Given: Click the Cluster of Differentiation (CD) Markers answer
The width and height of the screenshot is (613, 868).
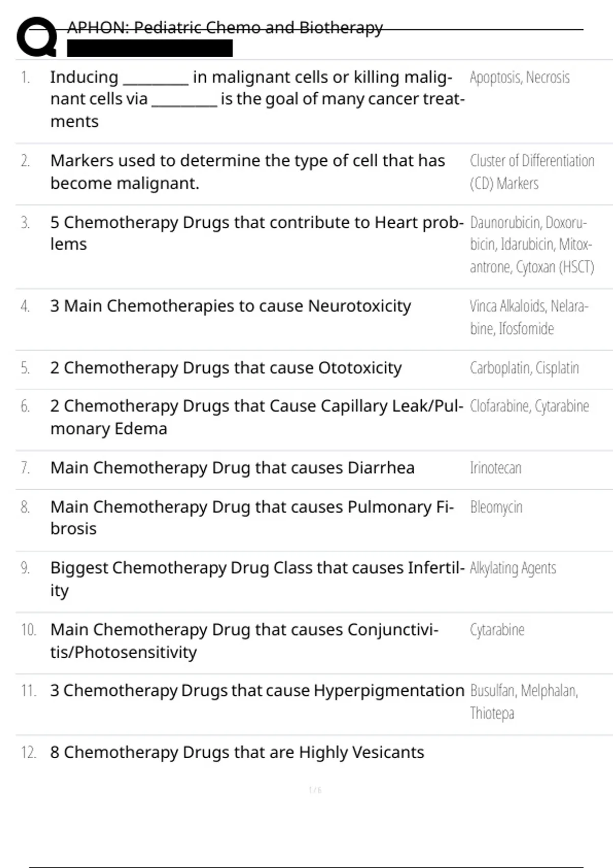Looking at the screenshot, I should (532, 172).
